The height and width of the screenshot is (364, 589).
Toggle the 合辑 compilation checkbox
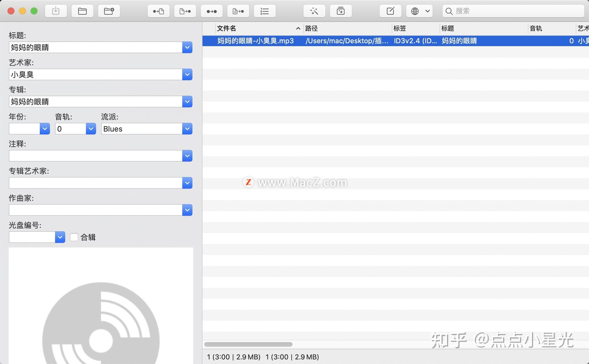(x=74, y=237)
